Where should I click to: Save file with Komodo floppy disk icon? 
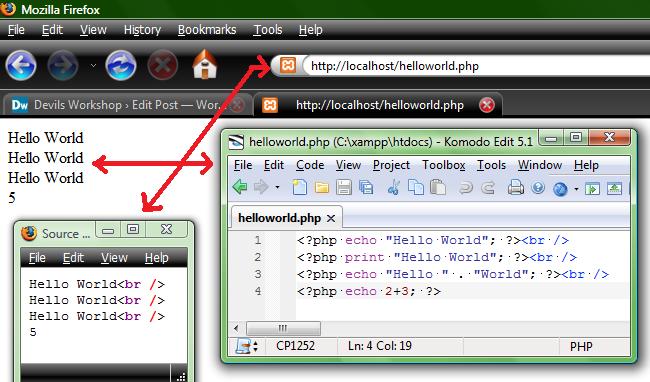344,188
